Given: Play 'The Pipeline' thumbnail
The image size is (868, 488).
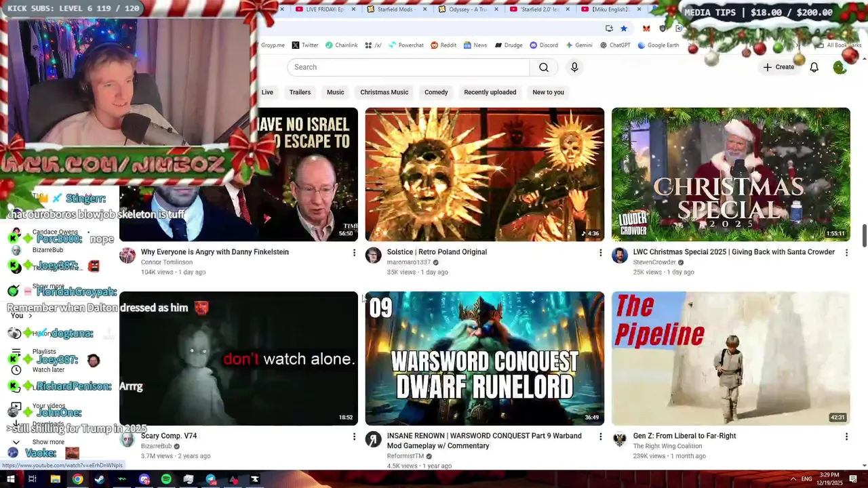Looking at the screenshot, I should click(x=730, y=359).
